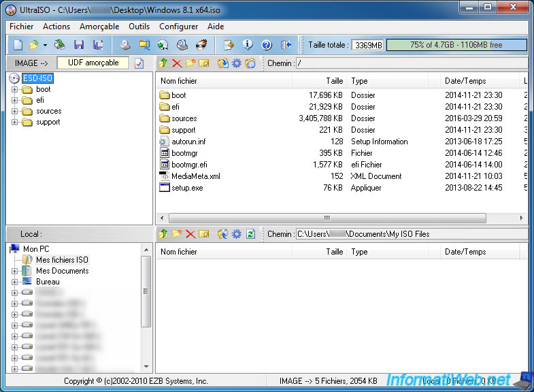Screen dimensions: 534x392
Task: Go up one folder in local pane
Action: coord(163,234)
